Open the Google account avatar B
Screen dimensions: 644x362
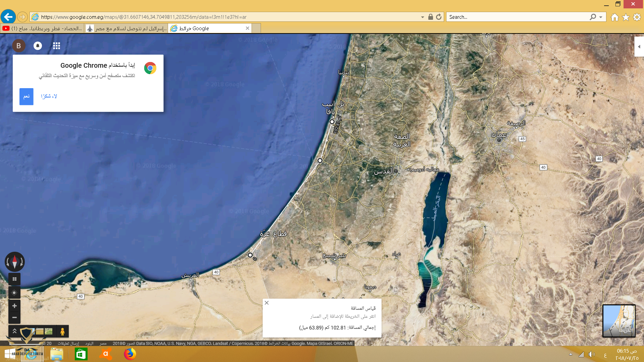tap(19, 46)
